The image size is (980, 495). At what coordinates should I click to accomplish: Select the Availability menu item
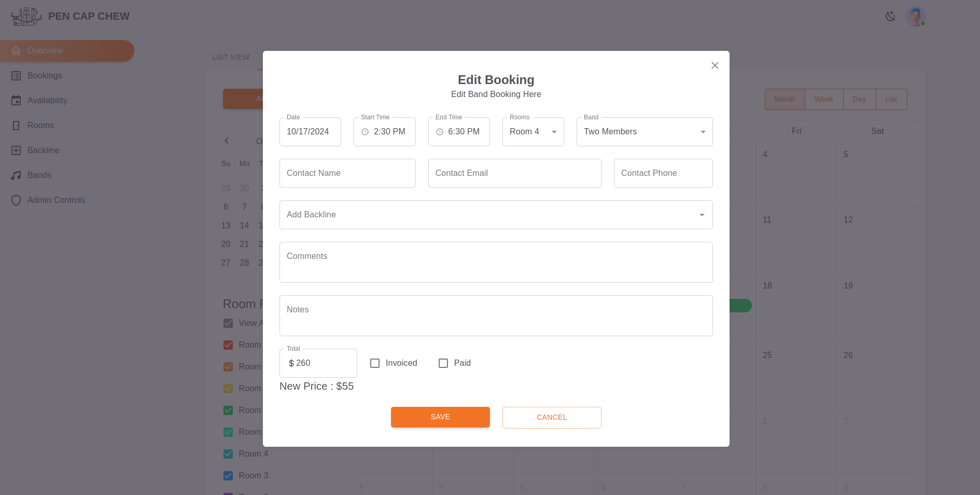point(47,101)
